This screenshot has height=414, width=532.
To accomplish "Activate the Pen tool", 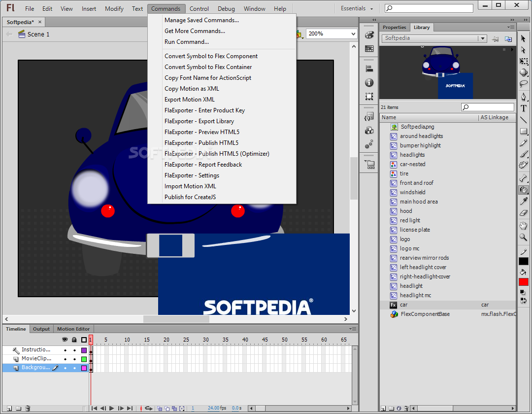I will [x=524, y=98].
